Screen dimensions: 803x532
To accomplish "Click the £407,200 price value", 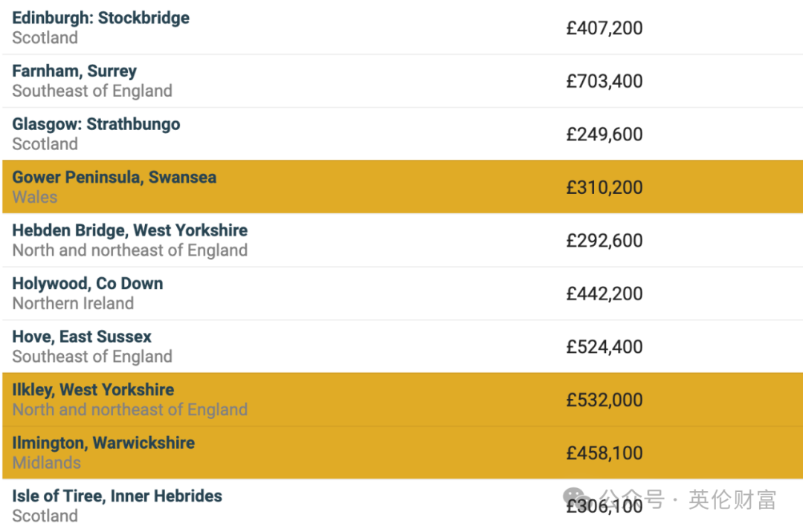I will click(x=604, y=28).
